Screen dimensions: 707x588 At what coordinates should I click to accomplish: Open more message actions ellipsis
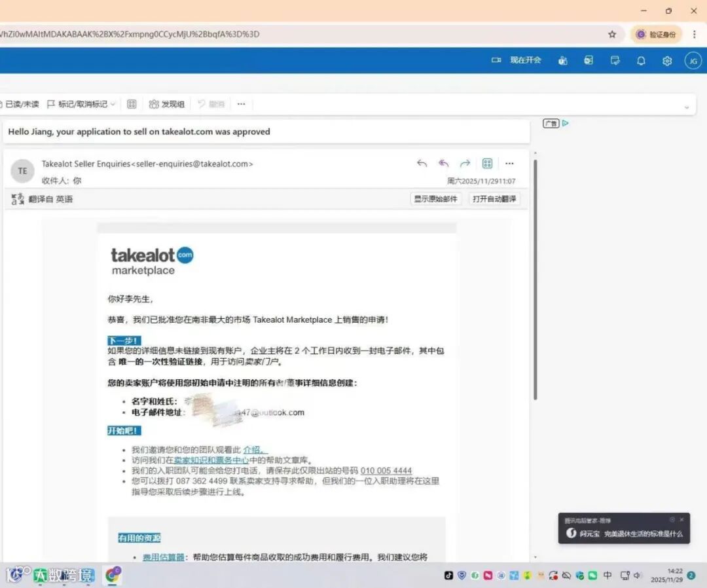509,163
